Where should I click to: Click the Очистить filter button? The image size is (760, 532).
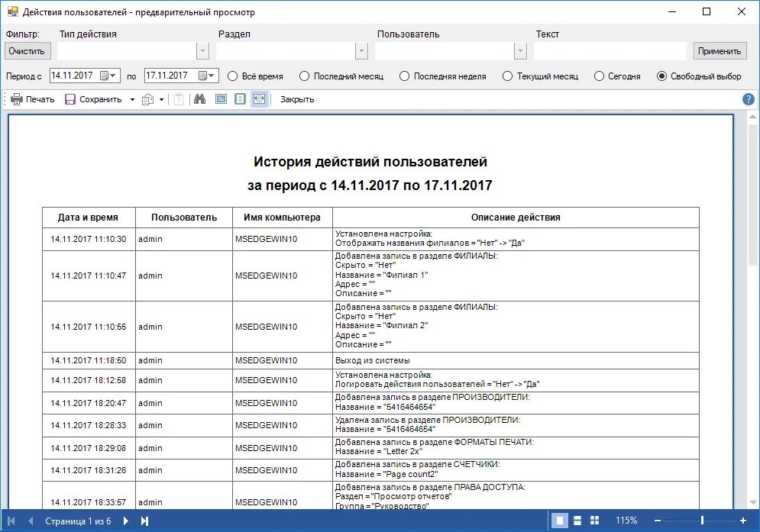pyautogui.click(x=27, y=51)
